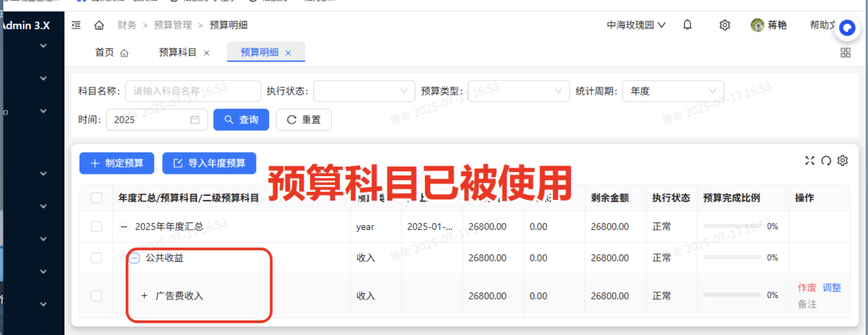Viewport: 868px width, 335px height.
Task: Open table column settings gear
Action: pos(843,161)
